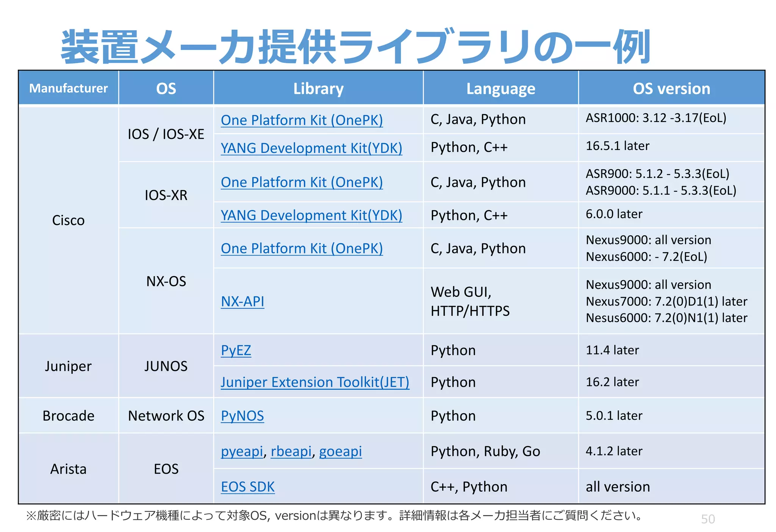Select the Library column header
The image size is (776, 532).
coord(318,88)
